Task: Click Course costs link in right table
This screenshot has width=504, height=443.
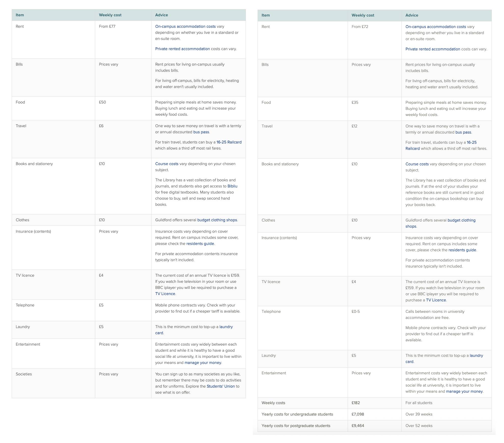Action: point(417,164)
